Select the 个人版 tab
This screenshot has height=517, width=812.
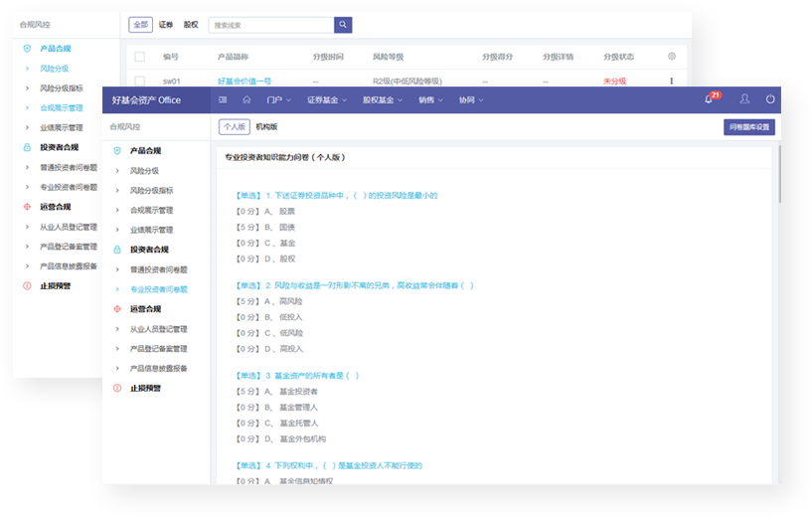[x=235, y=127]
